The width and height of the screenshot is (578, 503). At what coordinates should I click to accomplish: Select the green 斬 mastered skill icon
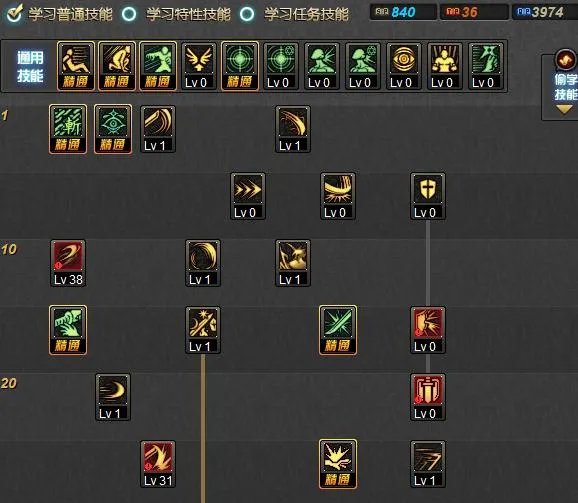click(68, 129)
